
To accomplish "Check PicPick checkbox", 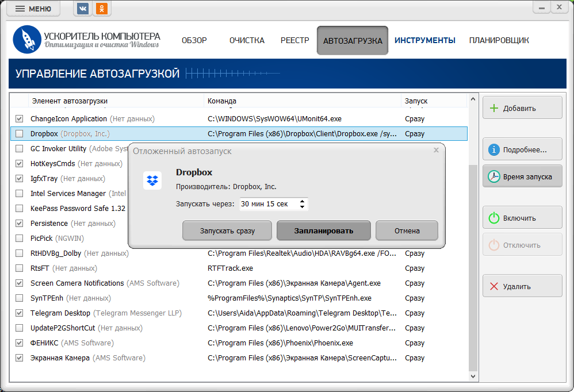I will pos(20,239).
